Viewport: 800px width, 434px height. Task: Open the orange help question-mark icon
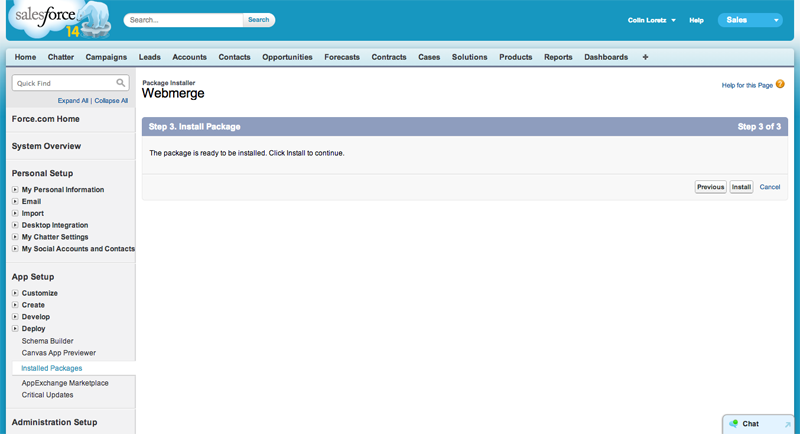point(780,84)
